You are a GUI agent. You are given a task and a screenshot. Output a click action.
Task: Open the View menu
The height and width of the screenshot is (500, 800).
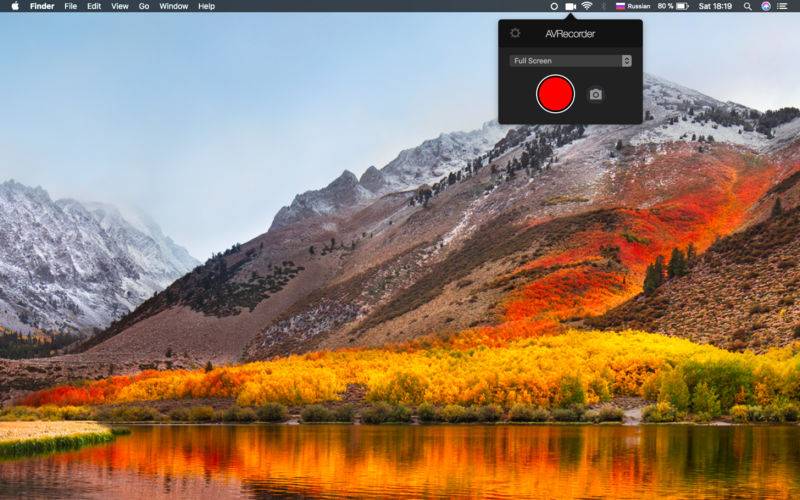[x=119, y=6]
